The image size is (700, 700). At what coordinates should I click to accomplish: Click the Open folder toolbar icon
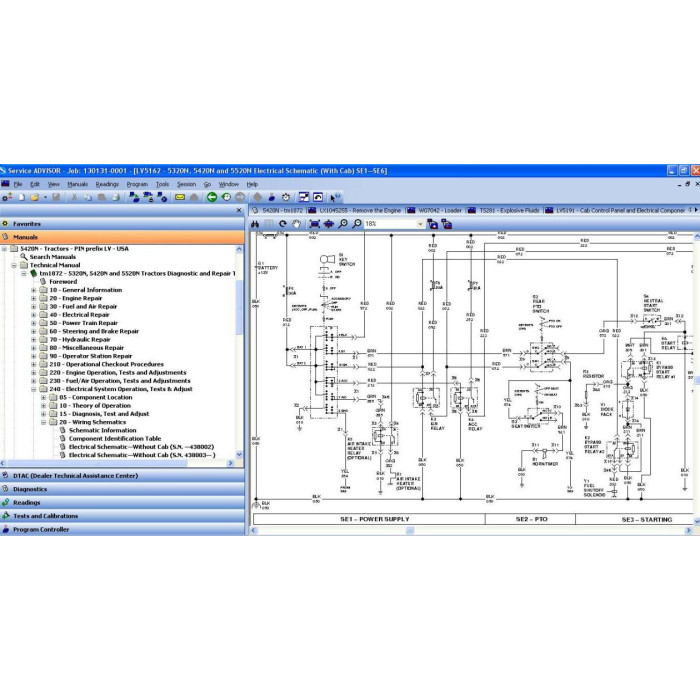(34, 197)
